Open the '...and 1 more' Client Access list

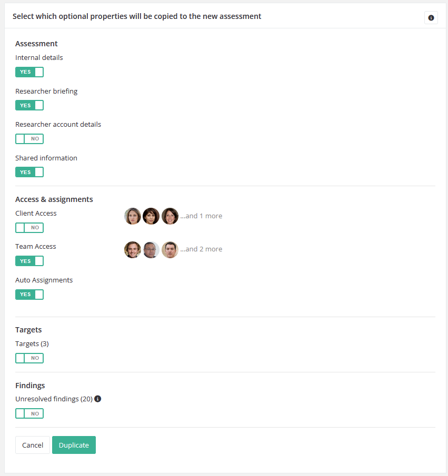(201, 216)
